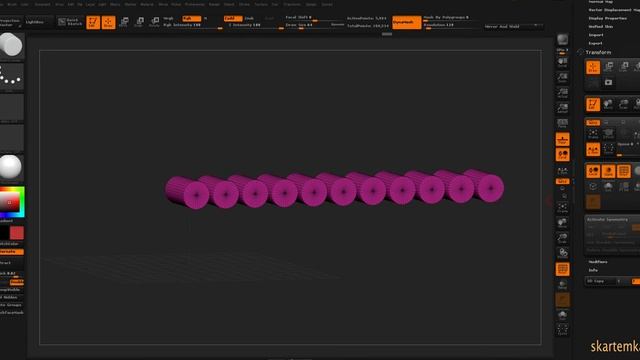Toggle Rgb paint mode
The width and height of the screenshot is (640, 360).
click(192, 18)
